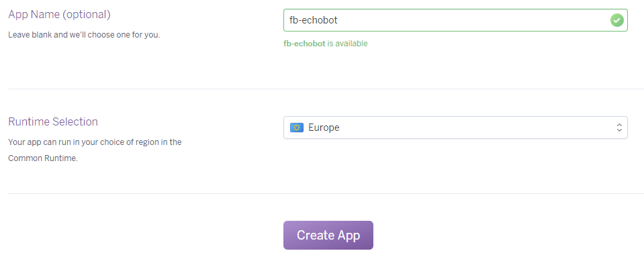Click the bold green 'fb-echobot' name
This screenshot has height=253, width=644.
pos(304,44)
